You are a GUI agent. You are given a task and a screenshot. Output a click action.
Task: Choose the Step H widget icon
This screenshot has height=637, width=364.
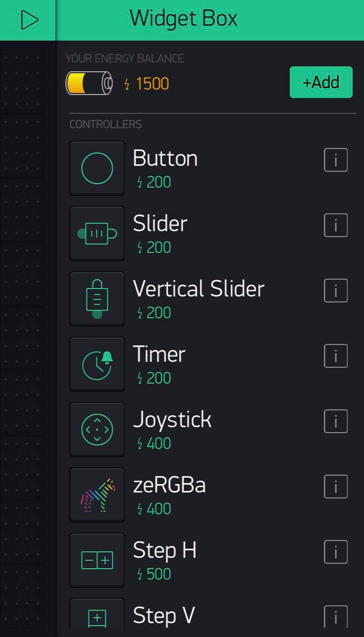(x=97, y=560)
